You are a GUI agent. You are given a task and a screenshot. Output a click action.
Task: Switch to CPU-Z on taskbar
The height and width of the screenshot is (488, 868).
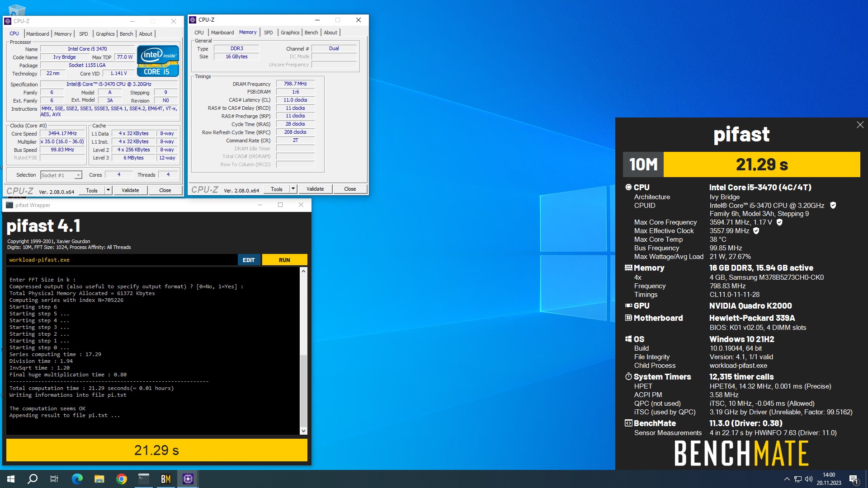(x=188, y=479)
